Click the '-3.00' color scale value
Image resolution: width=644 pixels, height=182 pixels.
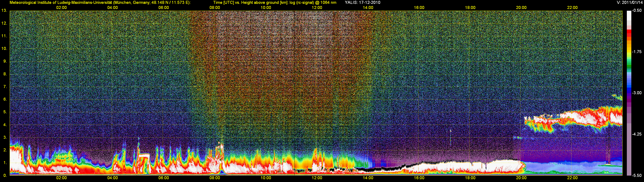click(637, 93)
